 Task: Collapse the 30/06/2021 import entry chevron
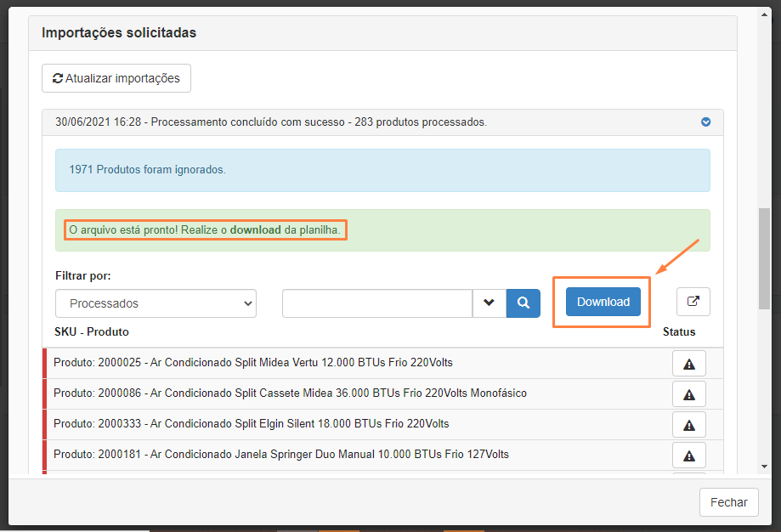(705, 122)
